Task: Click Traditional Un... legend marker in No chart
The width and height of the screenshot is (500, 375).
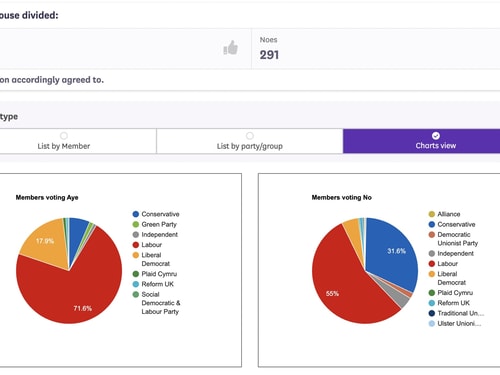Action: pyautogui.click(x=432, y=313)
